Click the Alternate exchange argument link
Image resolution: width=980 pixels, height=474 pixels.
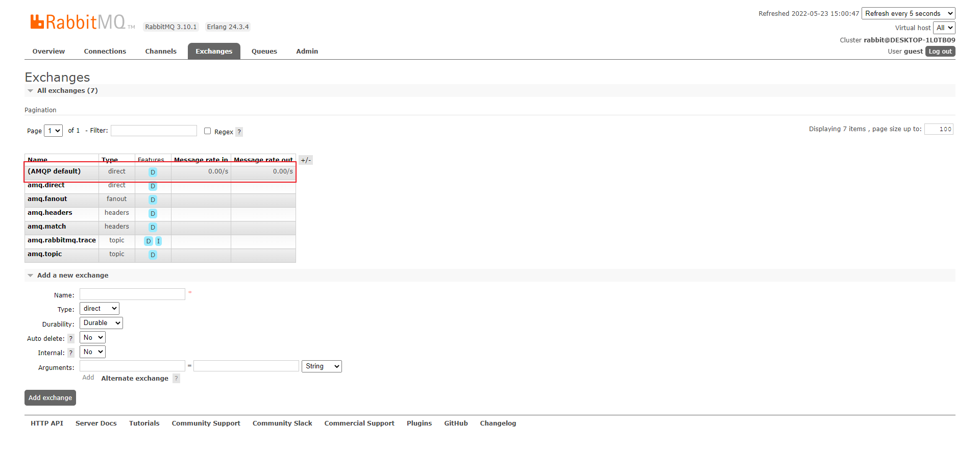click(x=135, y=378)
